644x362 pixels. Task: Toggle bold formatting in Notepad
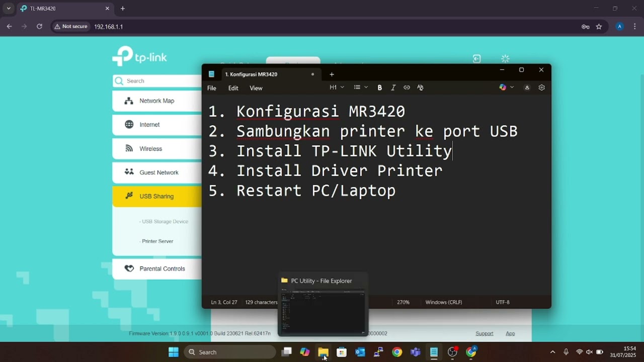tap(380, 87)
